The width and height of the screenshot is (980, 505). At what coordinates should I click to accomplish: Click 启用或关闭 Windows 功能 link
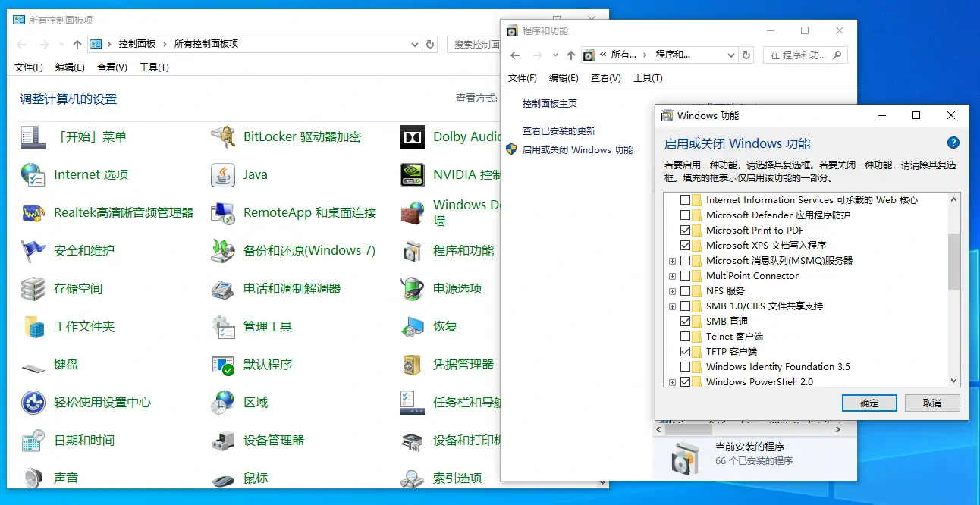point(577,150)
